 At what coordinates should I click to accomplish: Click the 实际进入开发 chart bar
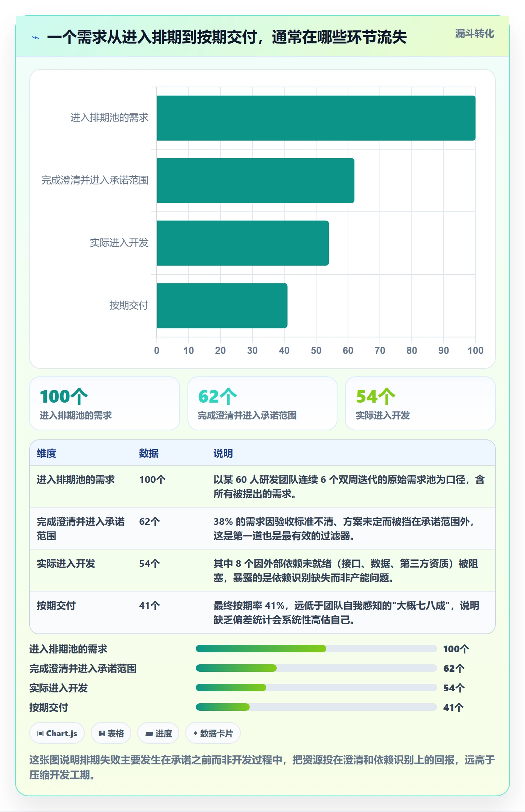243,243
